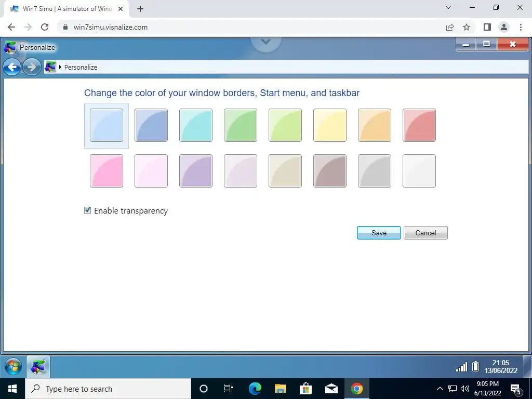The image size is (532, 399).
Task: Bookmark this tab star icon
Action: click(467, 27)
